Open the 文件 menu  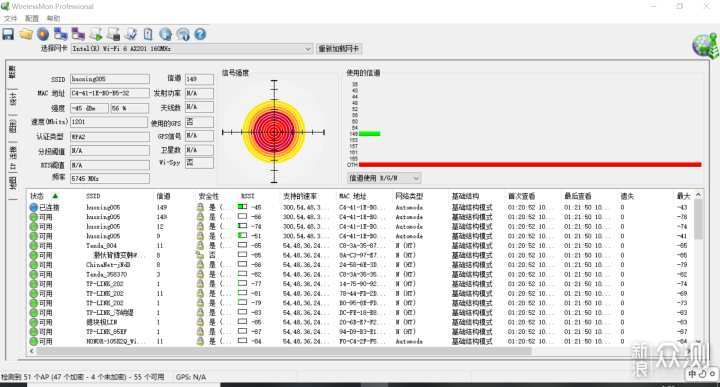10,18
